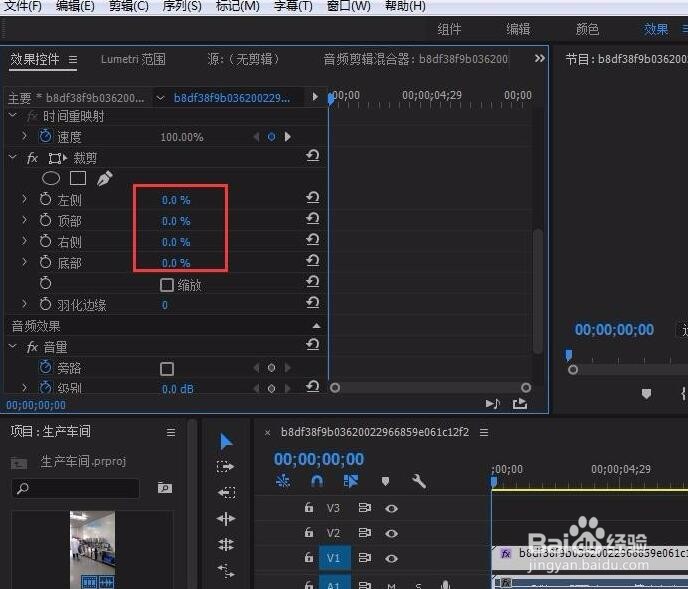This screenshot has height=589, width=688.
Task: Toggle sync lock on V2 track
Action: [x=365, y=533]
